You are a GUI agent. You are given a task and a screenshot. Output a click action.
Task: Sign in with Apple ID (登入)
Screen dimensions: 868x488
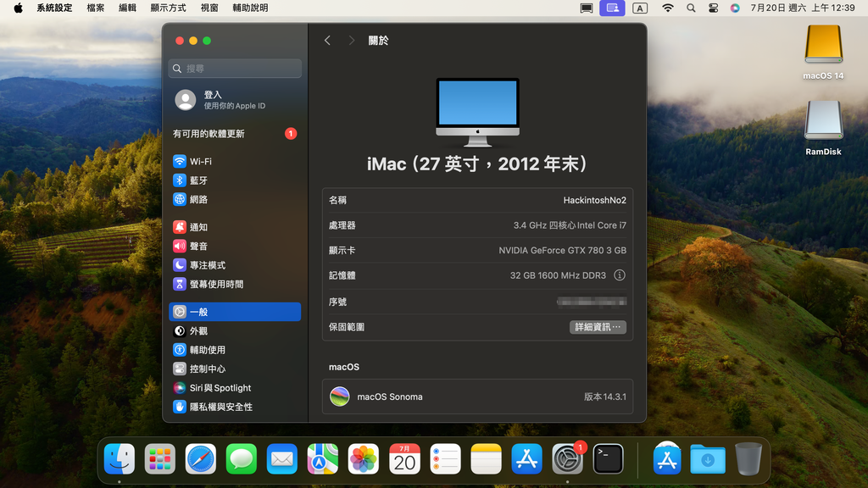(235, 100)
